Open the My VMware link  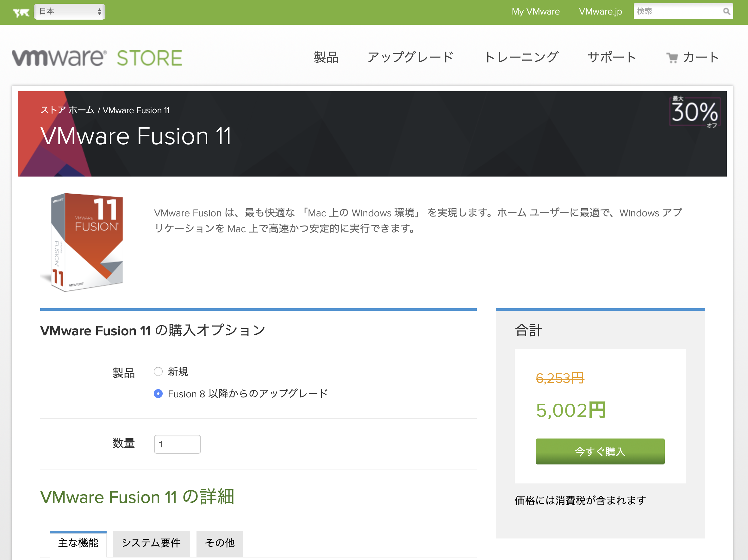pyautogui.click(x=535, y=11)
